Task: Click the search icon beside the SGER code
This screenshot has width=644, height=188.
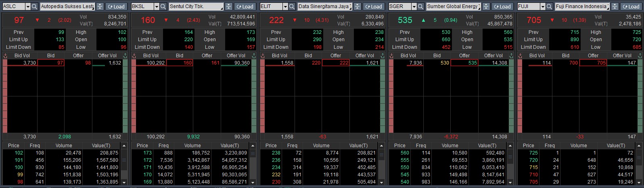Action: coord(421,6)
